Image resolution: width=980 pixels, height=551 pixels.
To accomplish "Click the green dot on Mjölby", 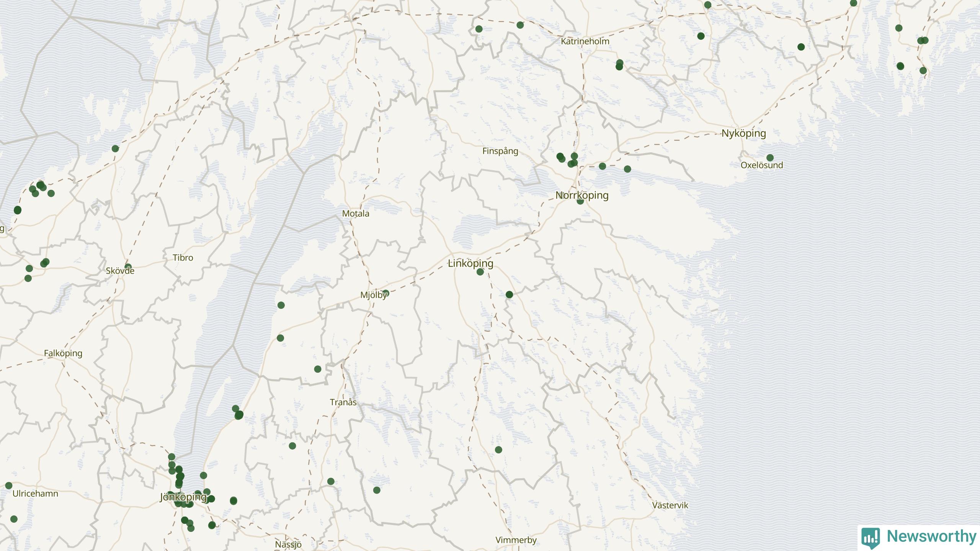I will point(385,293).
